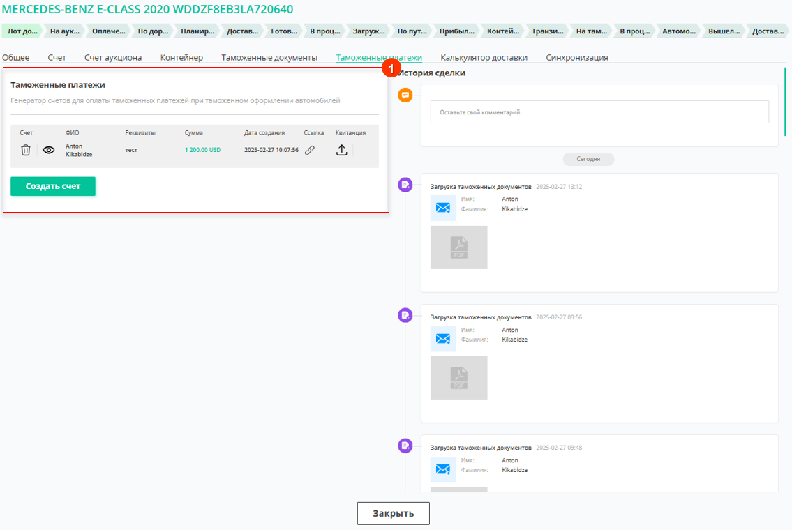
Task: Click envelope icon in 09:56 history entry
Action: click(443, 339)
